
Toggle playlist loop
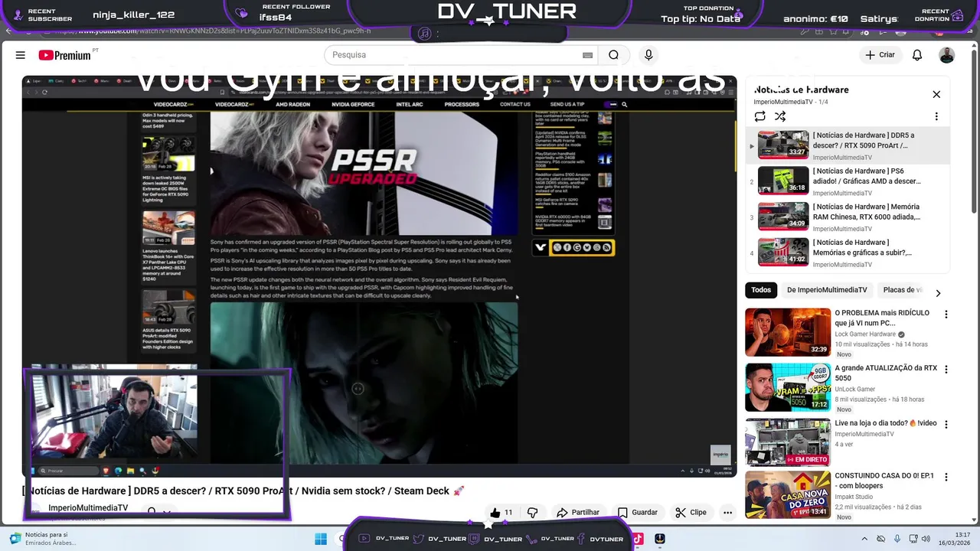coord(759,116)
